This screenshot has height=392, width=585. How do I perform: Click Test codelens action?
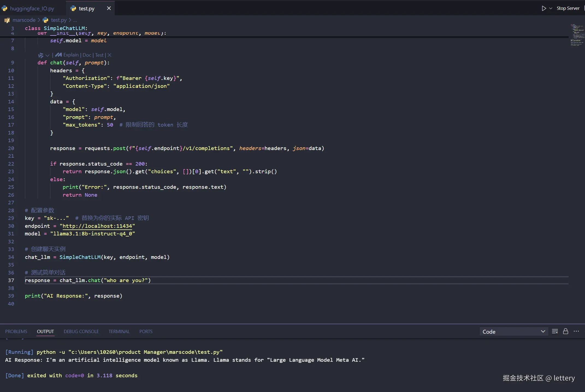tap(99, 55)
